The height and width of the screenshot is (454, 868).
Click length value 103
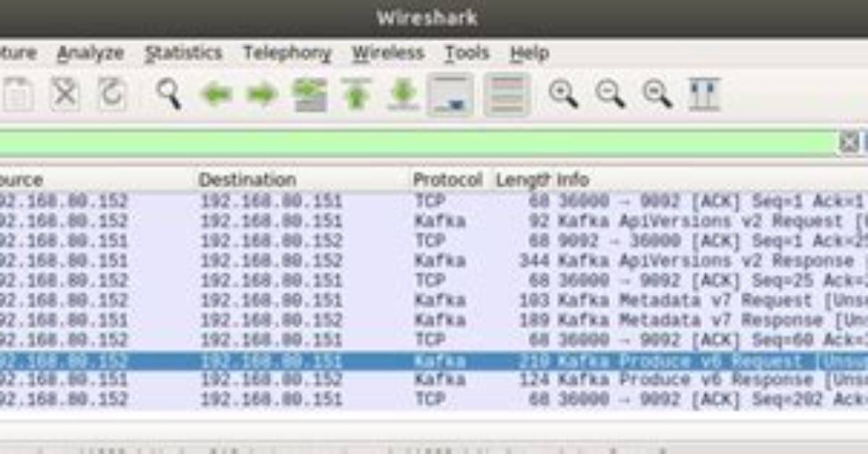pos(534,300)
